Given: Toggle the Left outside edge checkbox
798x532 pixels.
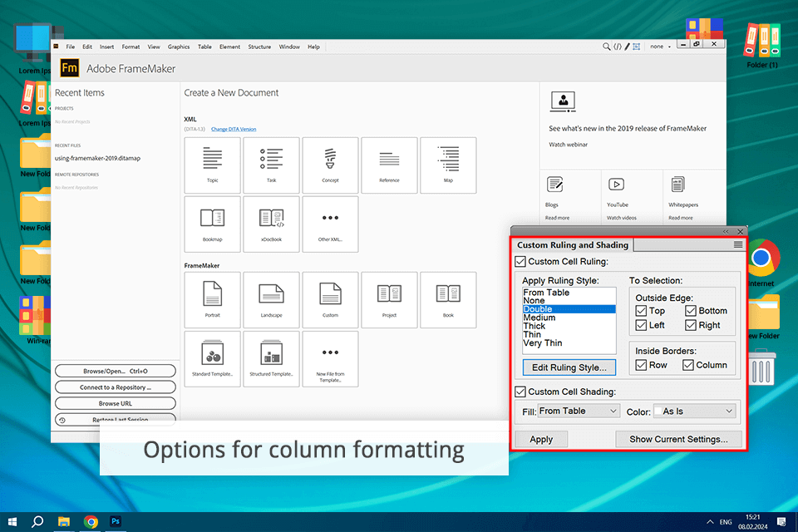Looking at the screenshot, I should click(x=641, y=325).
